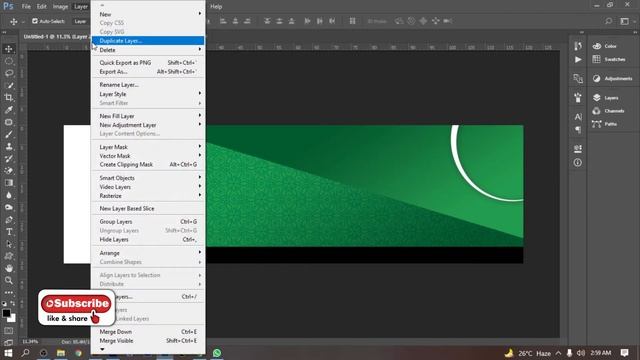This screenshot has height=360, width=640.
Task: Click the taskbar volume icon
Action: click(581, 353)
